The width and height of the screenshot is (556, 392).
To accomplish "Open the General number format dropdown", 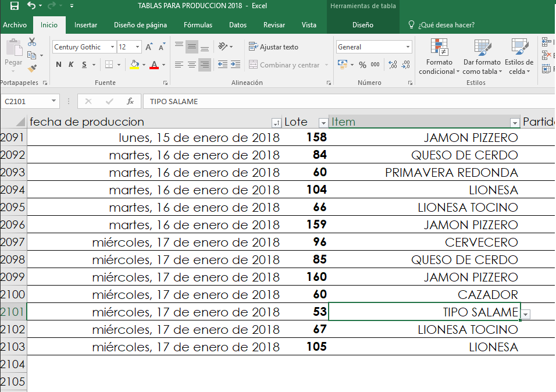I will click(x=408, y=46).
